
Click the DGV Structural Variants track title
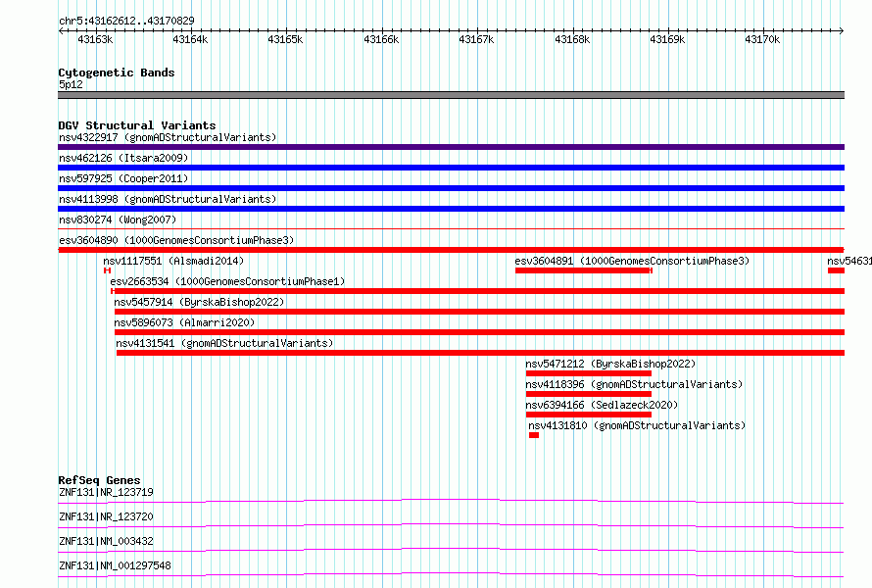[x=137, y=125]
